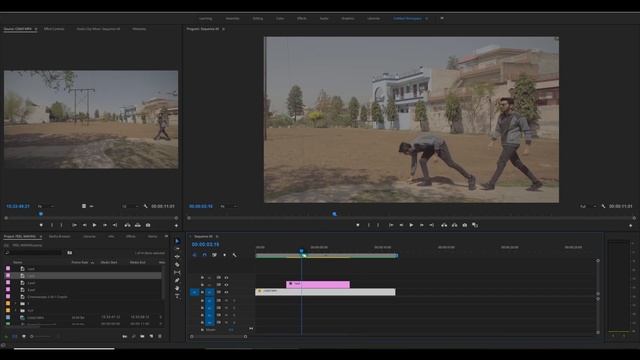Play the Program monitor sequence
Image resolution: width=640 pixels, height=360 pixels.
click(411, 225)
